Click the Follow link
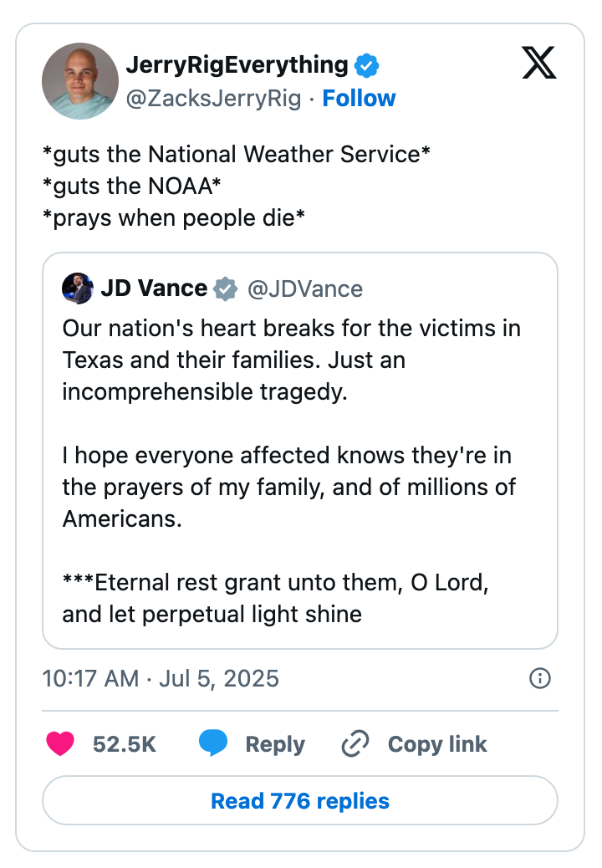 click(x=360, y=98)
